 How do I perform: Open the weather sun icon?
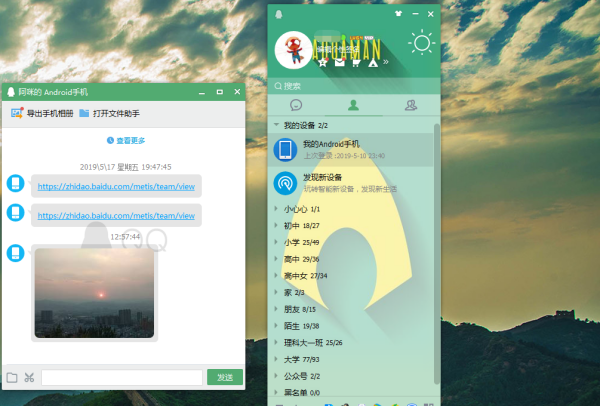click(x=421, y=42)
